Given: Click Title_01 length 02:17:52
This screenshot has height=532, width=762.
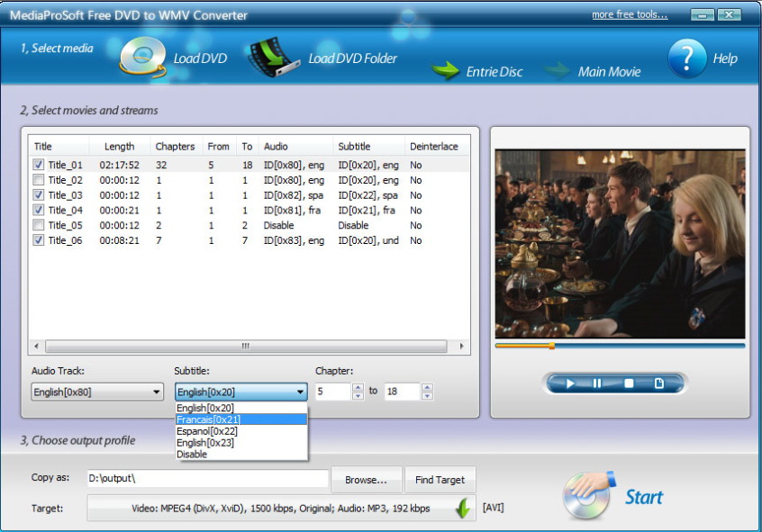Looking at the screenshot, I should [120, 165].
